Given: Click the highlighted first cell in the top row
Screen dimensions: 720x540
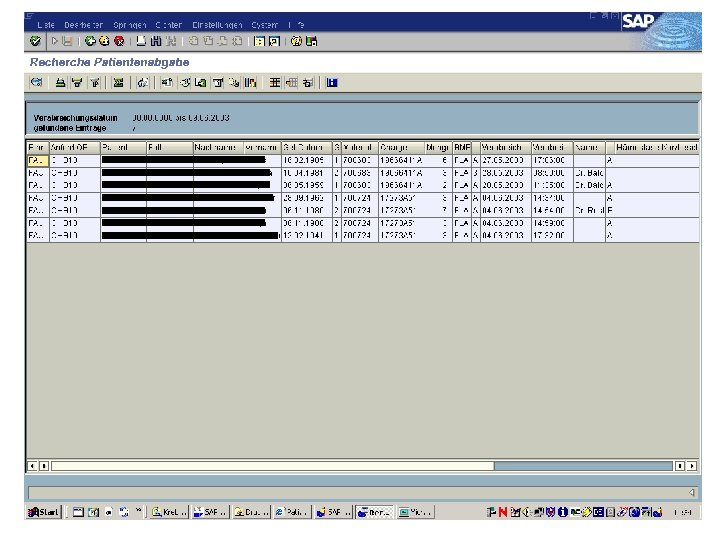Looking at the screenshot, I should coord(38,160).
